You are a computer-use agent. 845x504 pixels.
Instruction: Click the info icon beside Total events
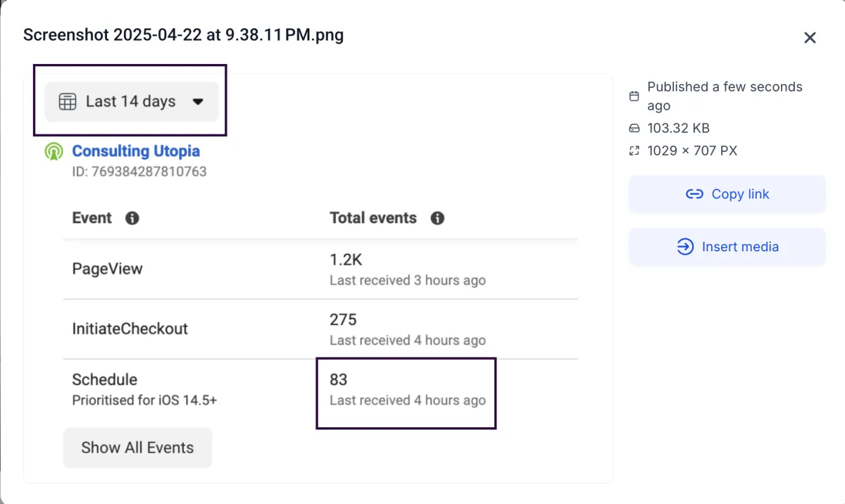pyautogui.click(x=437, y=218)
